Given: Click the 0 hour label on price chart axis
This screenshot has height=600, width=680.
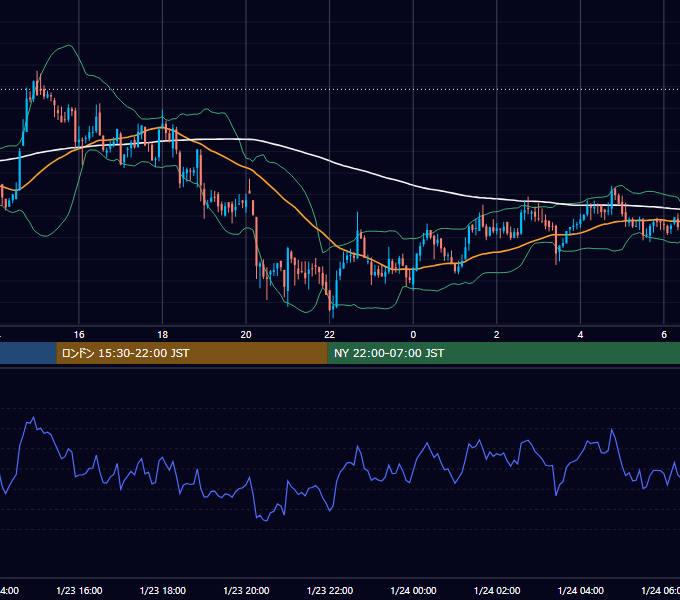Looking at the screenshot, I should (413, 335).
